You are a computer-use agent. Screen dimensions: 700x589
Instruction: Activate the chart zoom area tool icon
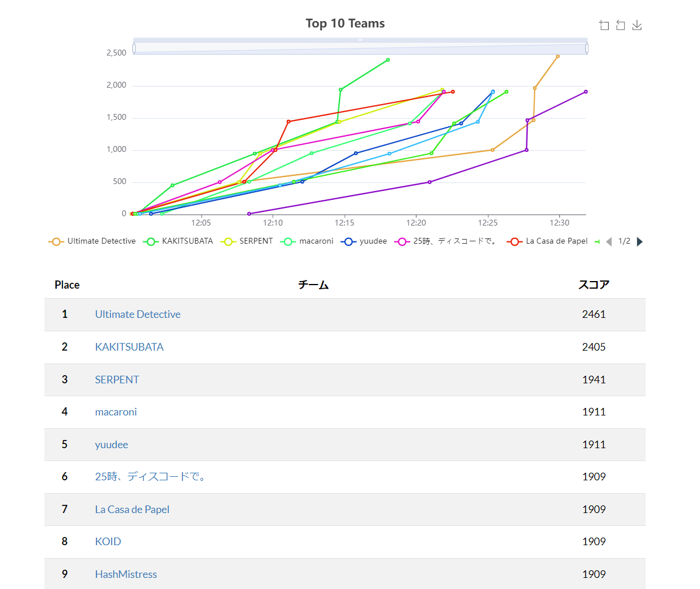click(604, 25)
